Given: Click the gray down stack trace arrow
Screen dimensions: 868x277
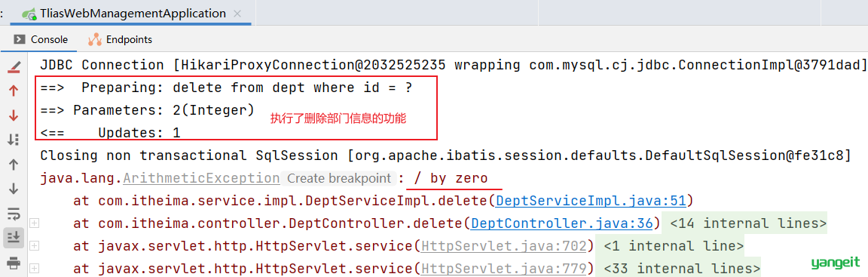Looking at the screenshot, I should click(x=14, y=189).
